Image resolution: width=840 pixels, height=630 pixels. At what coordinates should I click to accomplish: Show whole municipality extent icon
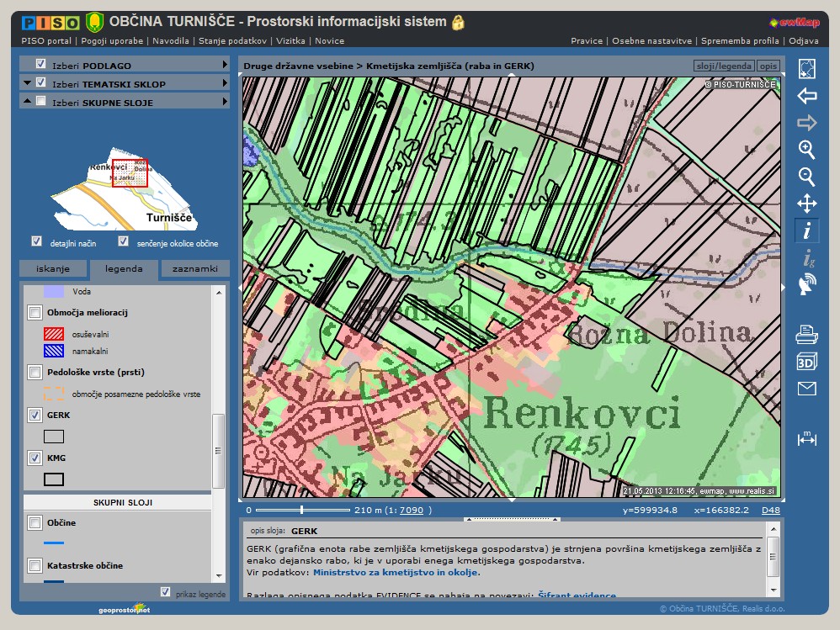(x=806, y=69)
